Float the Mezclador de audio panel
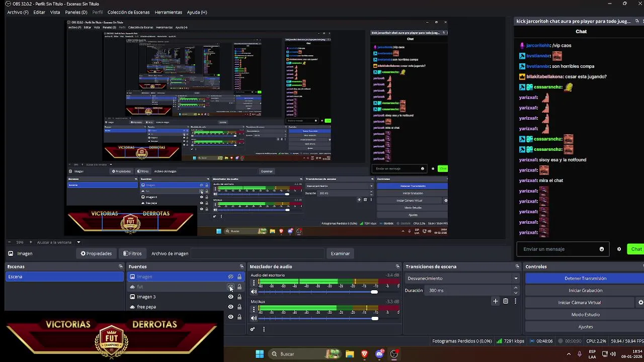 point(397,266)
